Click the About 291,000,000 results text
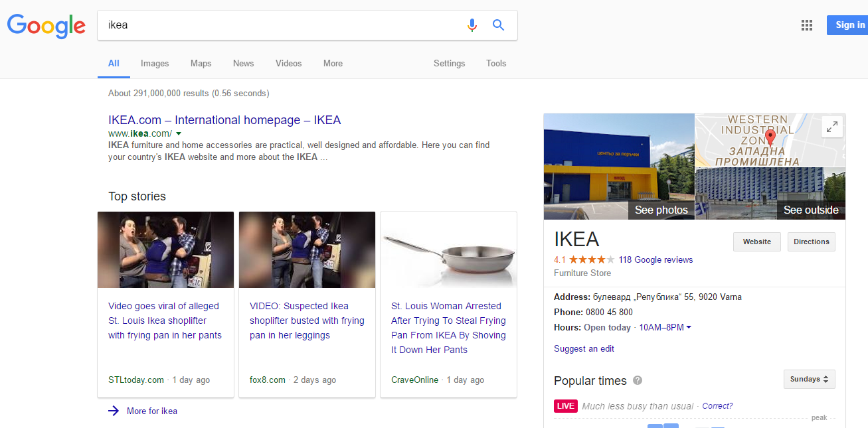868x428 pixels. 189,93
